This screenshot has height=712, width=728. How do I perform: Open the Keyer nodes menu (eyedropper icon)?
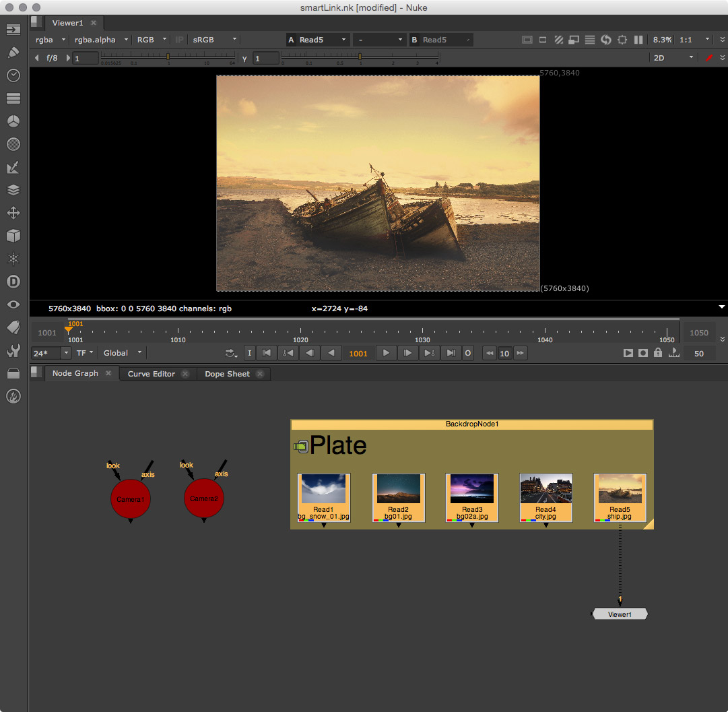(13, 167)
